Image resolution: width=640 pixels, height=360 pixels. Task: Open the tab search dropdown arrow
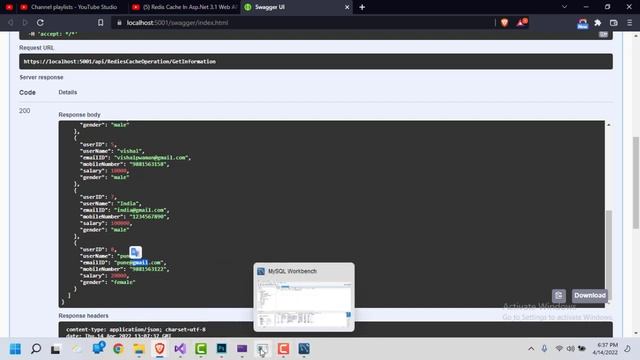564,7
